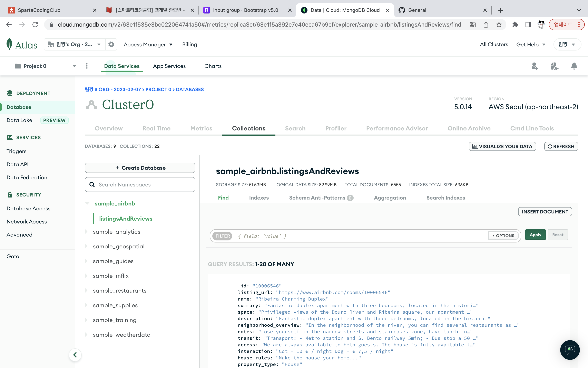Click the site lock icon in address bar
The image size is (588, 368).
tap(51, 25)
